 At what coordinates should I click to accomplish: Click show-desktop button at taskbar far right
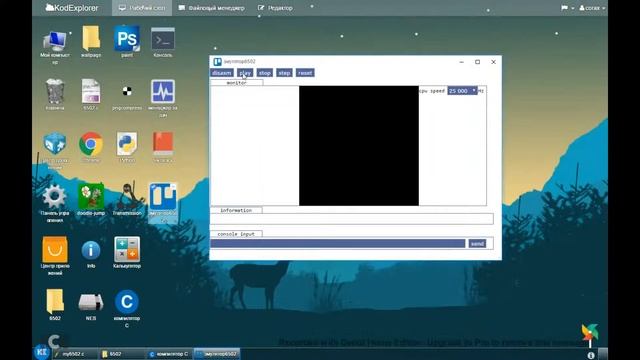603,353
